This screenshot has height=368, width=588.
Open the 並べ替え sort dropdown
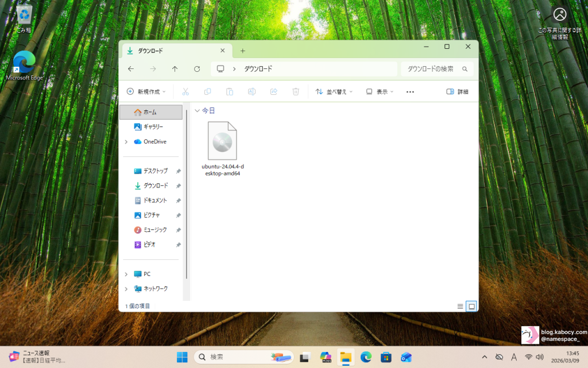click(x=334, y=91)
